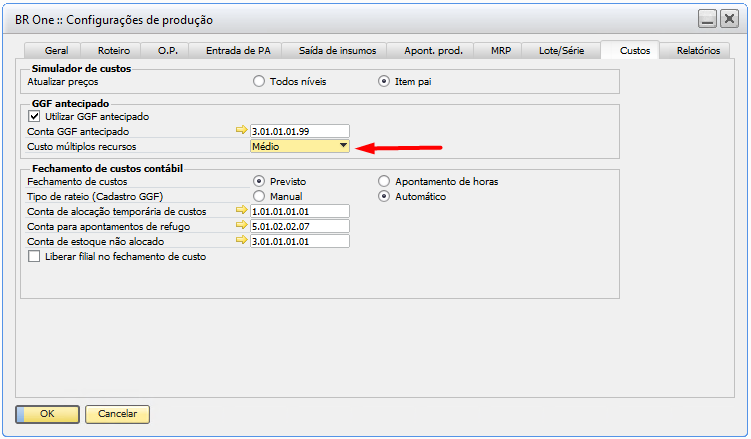Minimize the Configurações de produção window
The height and width of the screenshot is (439, 751).
coord(707,19)
